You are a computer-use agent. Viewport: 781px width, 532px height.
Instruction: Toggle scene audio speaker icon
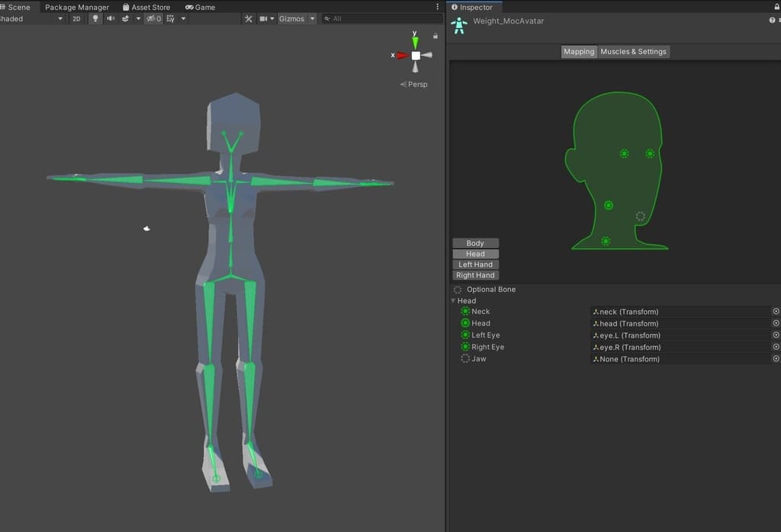tap(111, 19)
